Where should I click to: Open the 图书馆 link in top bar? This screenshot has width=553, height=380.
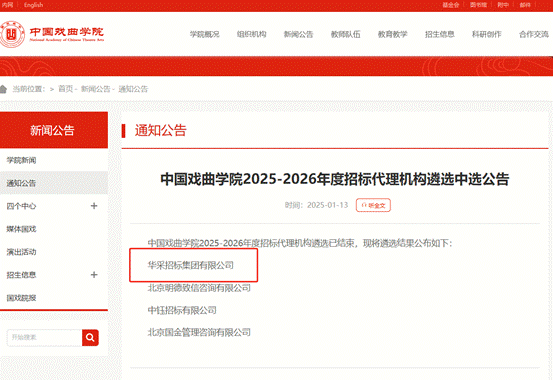478,5
